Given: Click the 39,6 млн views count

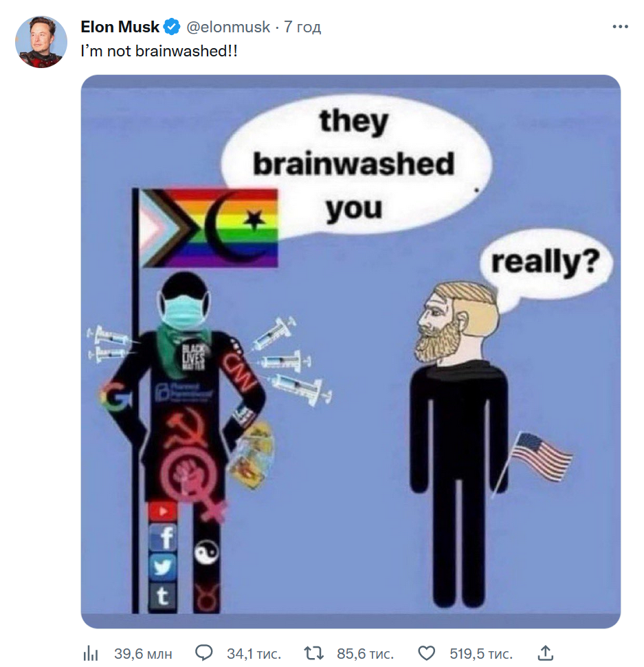Looking at the screenshot, I should point(143,653).
